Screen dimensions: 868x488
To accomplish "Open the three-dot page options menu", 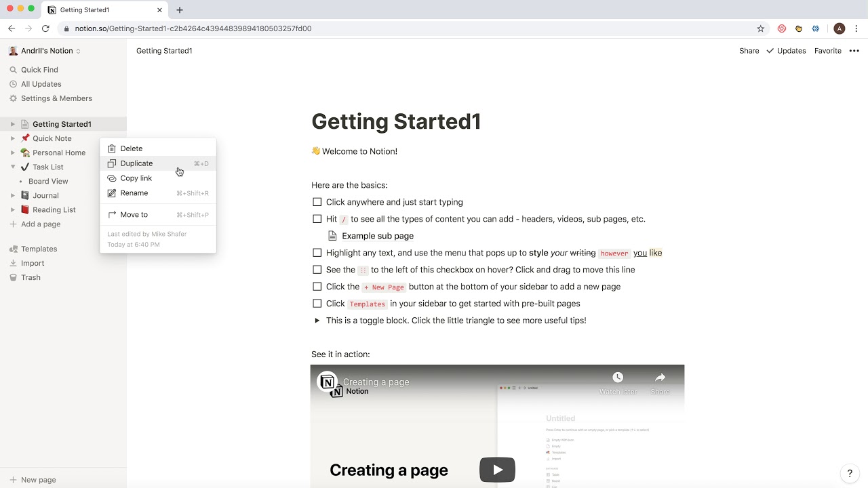I will pyautogui.click(x=854, y=51).
